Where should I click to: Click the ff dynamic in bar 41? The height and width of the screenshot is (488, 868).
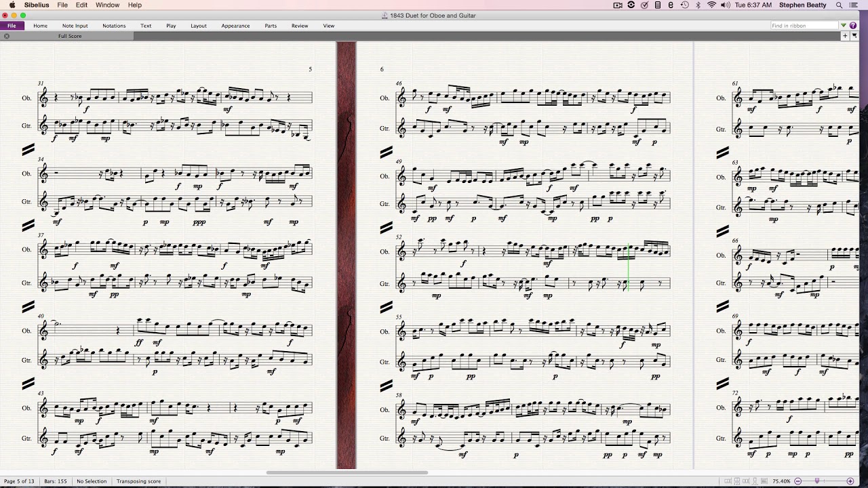[139, 343]
